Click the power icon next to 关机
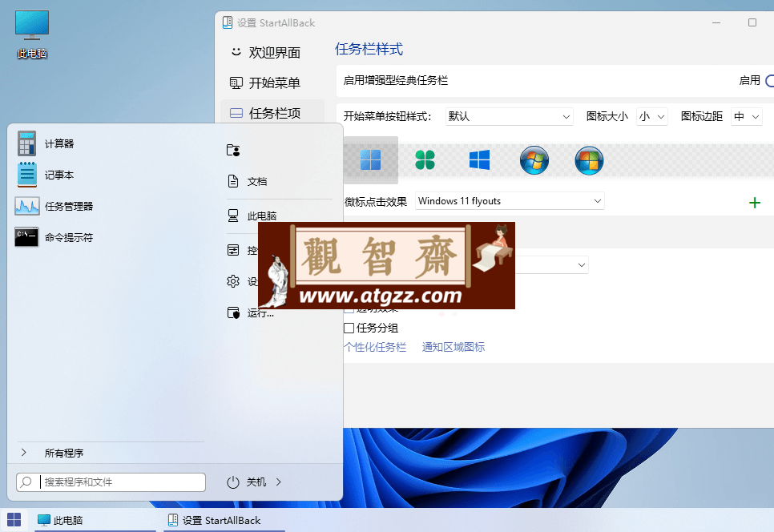774x532 pixels. [233, 482]
